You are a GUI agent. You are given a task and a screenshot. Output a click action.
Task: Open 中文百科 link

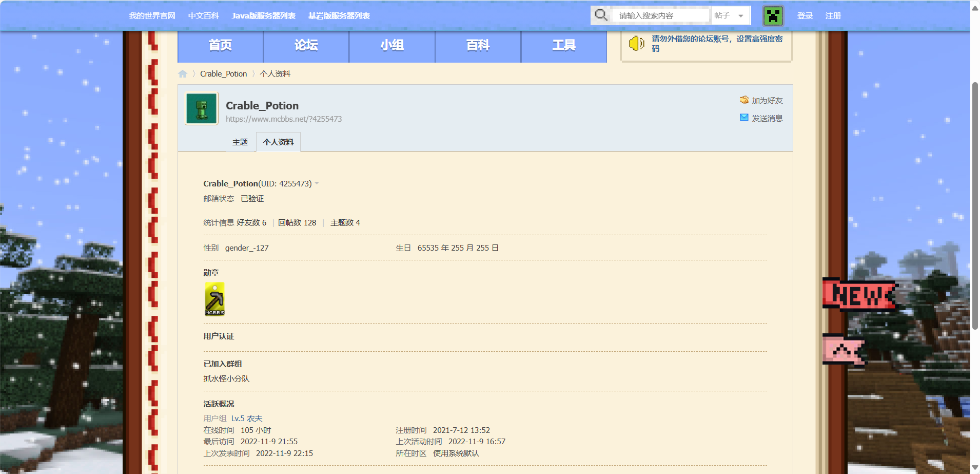pyautogui.click(x=203, y=16)
